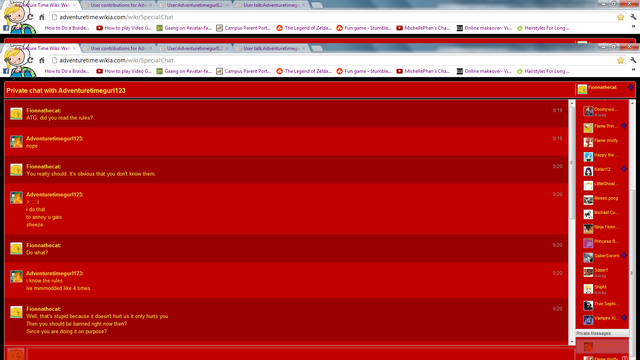Click message 'i know the rules'

44,281
